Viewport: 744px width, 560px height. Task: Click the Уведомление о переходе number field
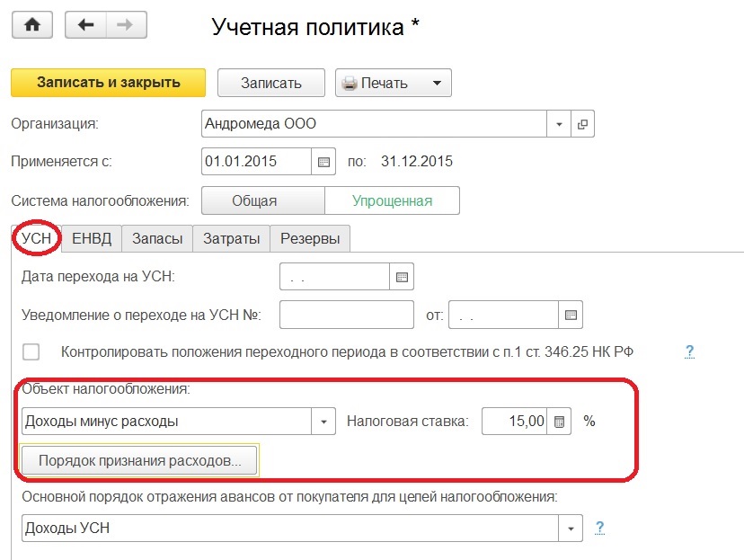(x=346, y=315)
